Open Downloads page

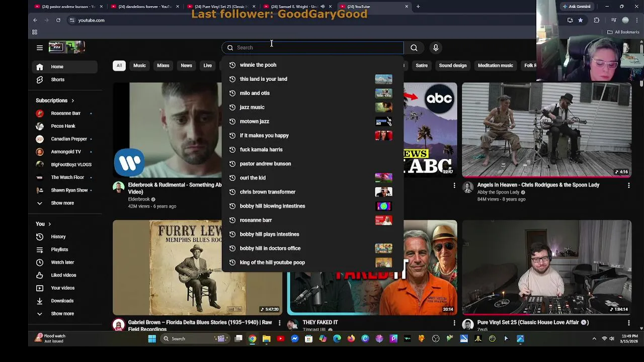(64, 301)
